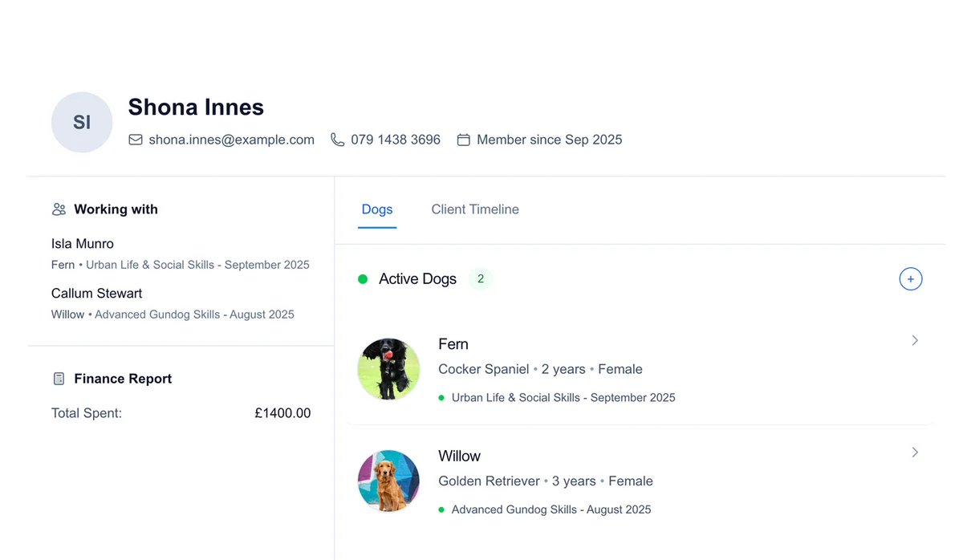Click the people icon beside Working with

pos(58,209)
